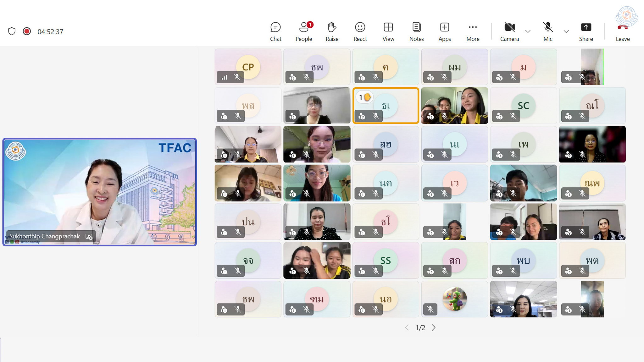Image resolution: width=644 pixels, height=362 pixels.
Task: Click the muted mic icon on toy avatar tile
Action: click(430, 310)
